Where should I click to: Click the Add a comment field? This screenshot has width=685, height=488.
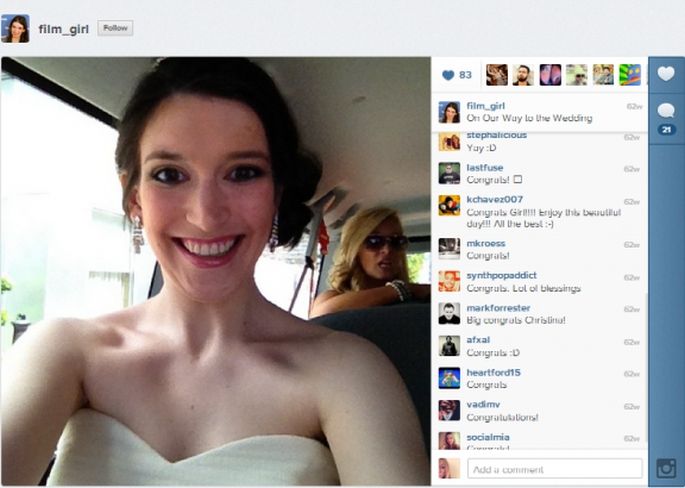point(554,469)
